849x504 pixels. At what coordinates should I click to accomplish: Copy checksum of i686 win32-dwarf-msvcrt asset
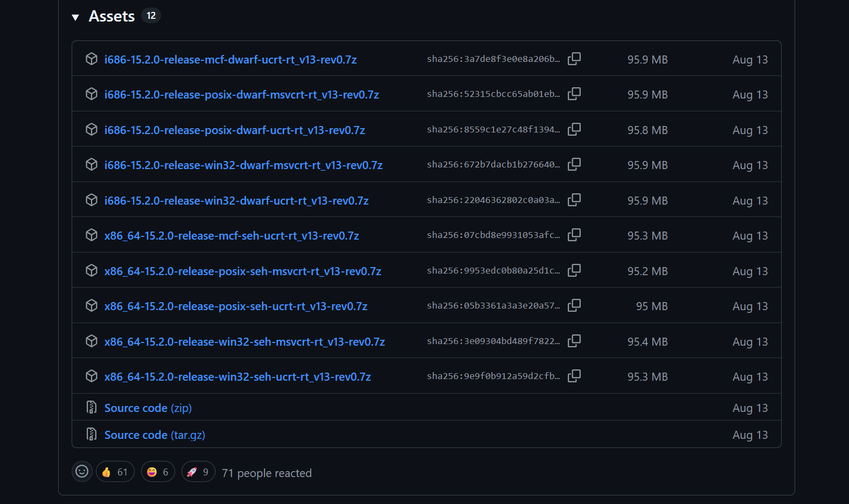[574, 164]
